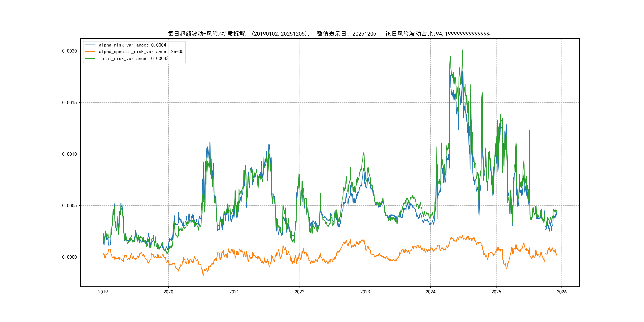Click the 0.0005 y-axis tick label
The height and width of the screenshot is (322, 644).
(70, 206)
